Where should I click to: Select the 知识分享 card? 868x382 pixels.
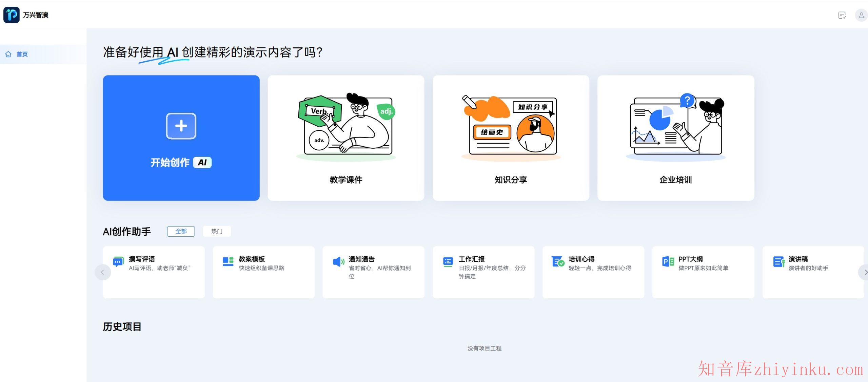tap(511, 138)
